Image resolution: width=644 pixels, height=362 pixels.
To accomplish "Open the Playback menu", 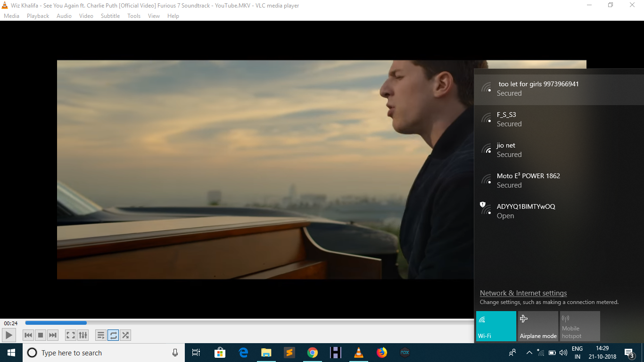I will [x=38, y=16].
